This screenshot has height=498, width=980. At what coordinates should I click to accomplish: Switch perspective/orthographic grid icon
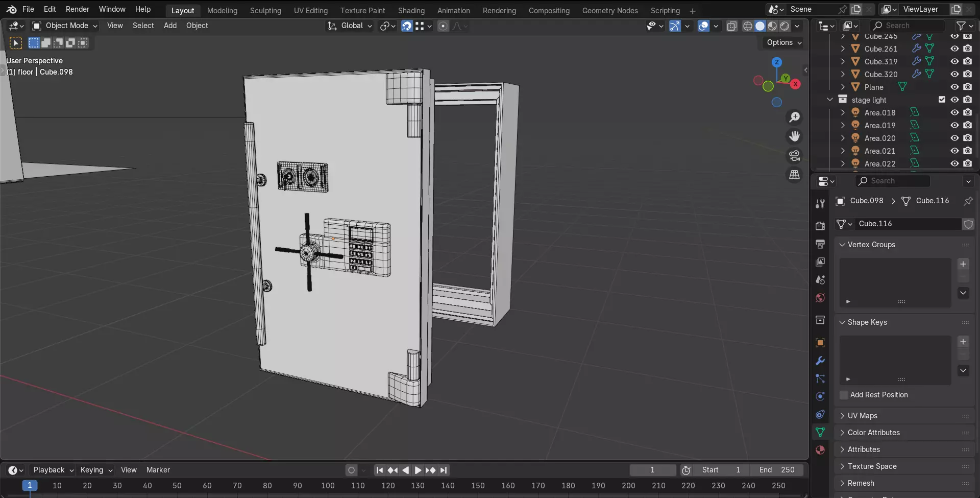tap(795, 175)
